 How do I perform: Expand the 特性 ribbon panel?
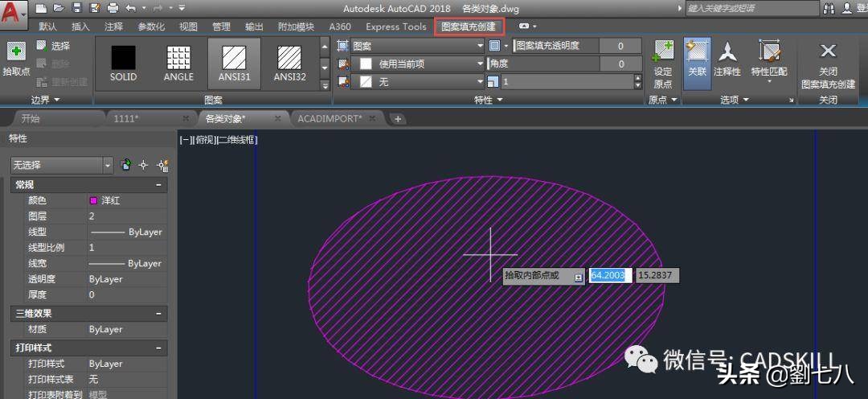(x=489, y=100)
